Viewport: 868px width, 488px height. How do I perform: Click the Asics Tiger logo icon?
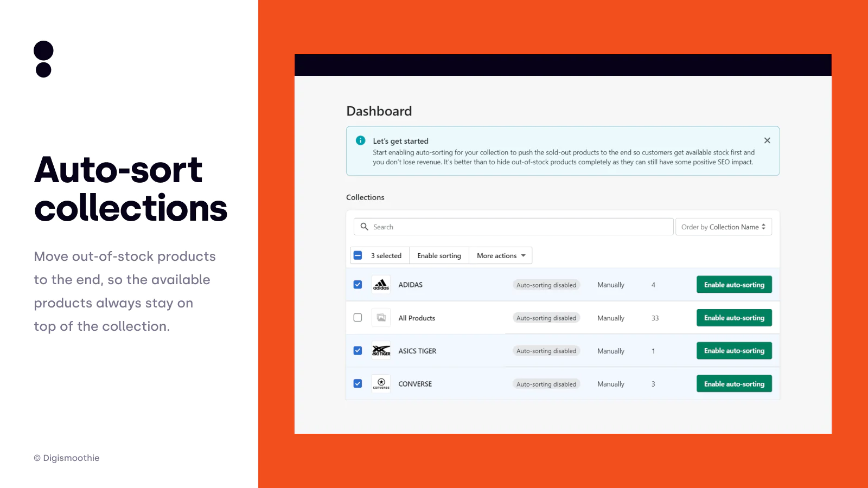tap(381, 351)
